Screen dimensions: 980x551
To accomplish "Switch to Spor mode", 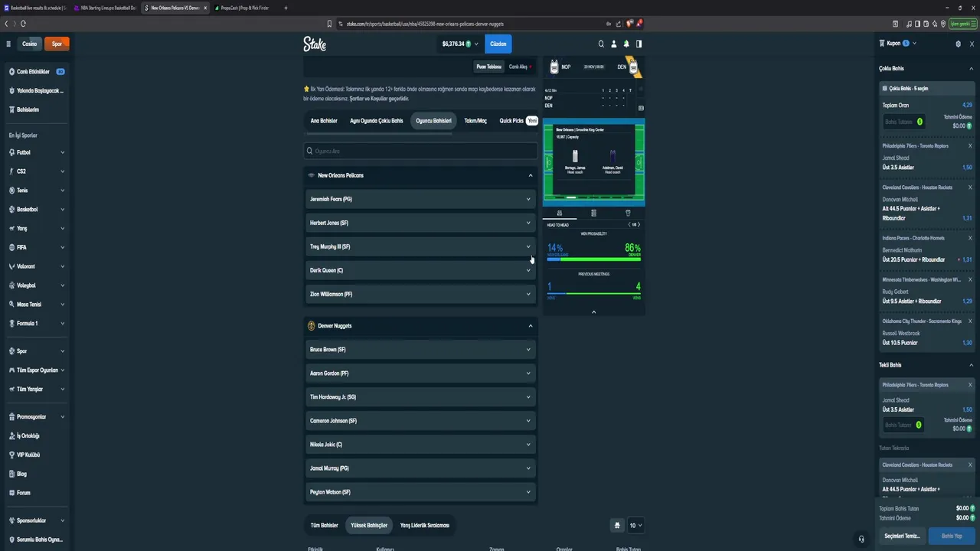I will (x=57, y=44).
